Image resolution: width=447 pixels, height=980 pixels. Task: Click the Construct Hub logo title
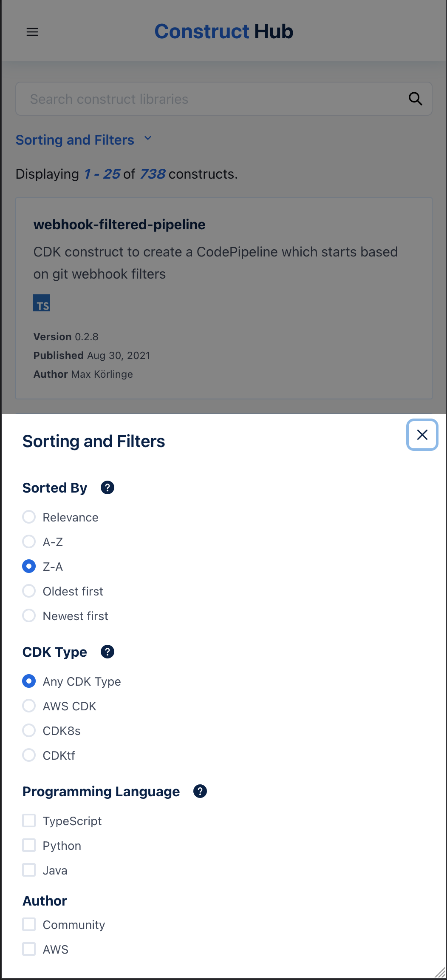click(223, 31)
